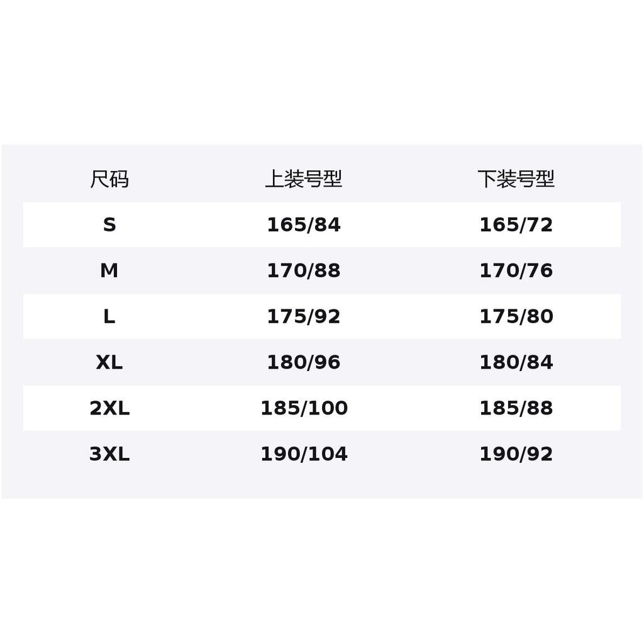The height and width of the screenshot is (644, 644).
Task: Click the 190/104 top size cell
Action: tap(304, 454)
